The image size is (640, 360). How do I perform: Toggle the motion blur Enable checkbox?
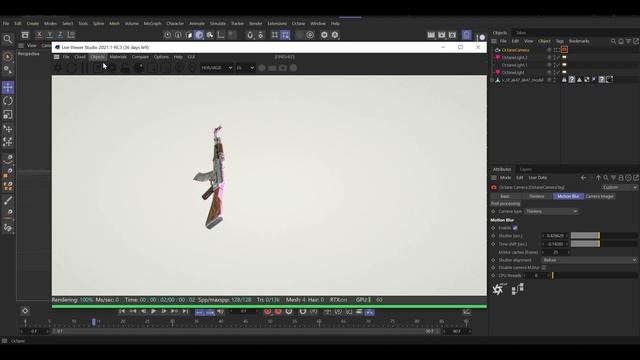tap(515, 228)
